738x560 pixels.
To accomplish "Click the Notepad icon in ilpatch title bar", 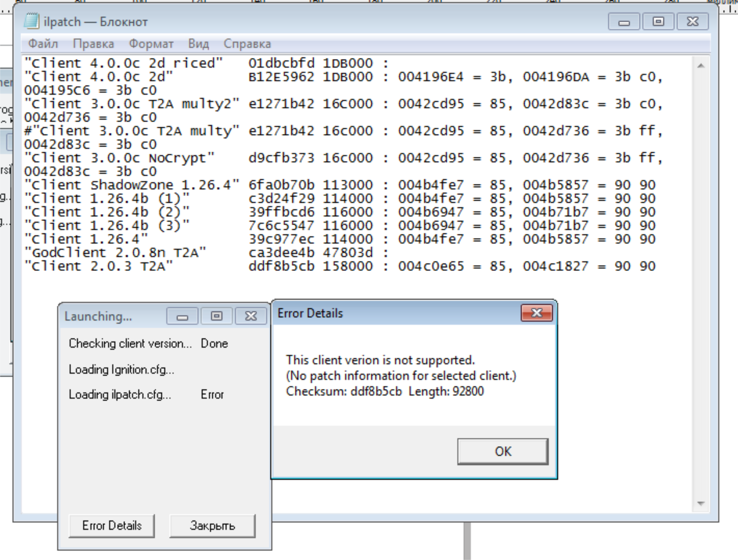I will coord(32,21).
